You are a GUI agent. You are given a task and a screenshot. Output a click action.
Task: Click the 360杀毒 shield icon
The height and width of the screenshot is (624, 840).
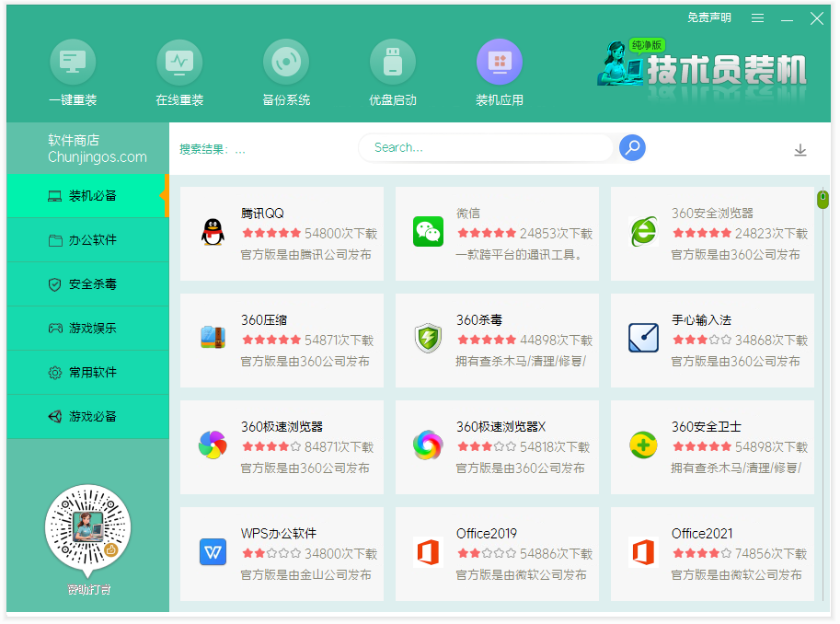[428, 339]
